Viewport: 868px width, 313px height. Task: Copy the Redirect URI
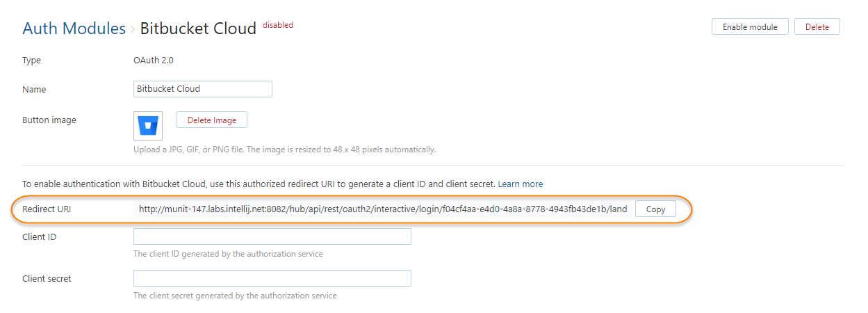655,209
